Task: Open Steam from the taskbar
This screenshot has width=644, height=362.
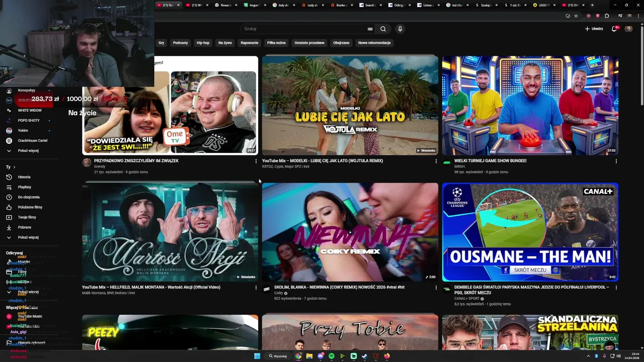Action: pos(365,356)
